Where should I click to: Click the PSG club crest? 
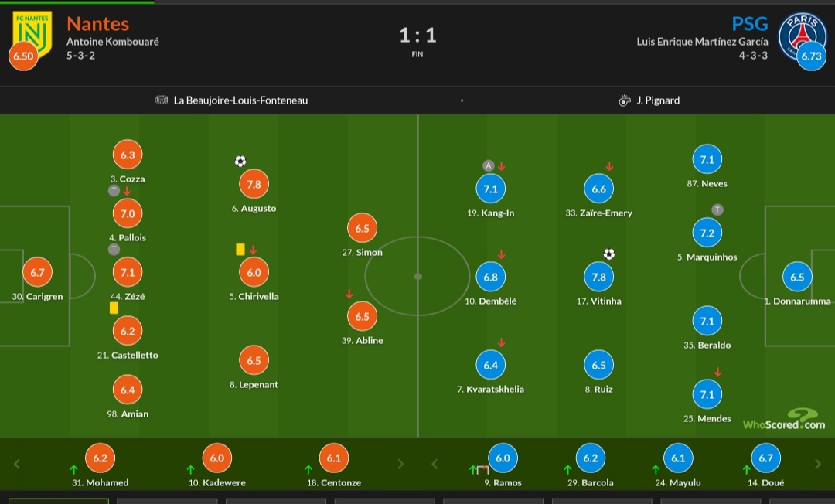[802, 36]
